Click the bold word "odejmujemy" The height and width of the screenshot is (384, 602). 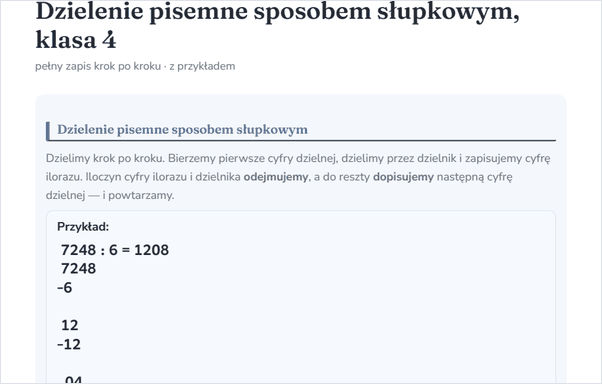(x=276, y=177)
